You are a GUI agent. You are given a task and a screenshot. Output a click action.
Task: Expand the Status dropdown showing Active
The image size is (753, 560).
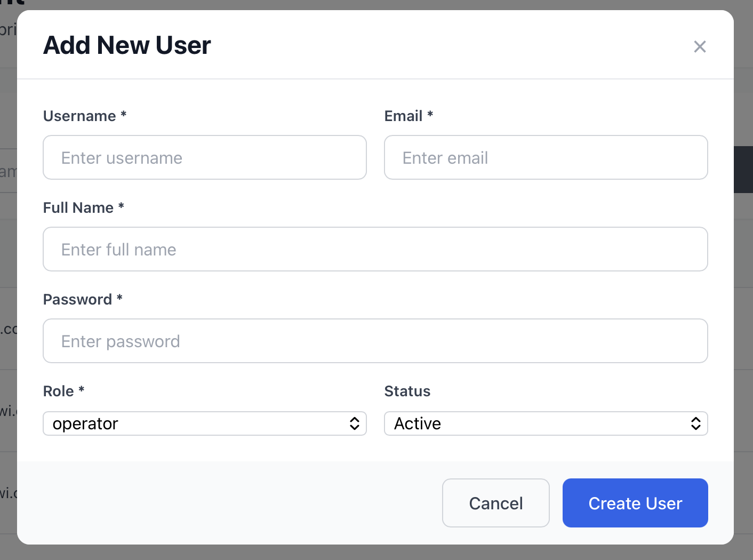pos(539,423)
